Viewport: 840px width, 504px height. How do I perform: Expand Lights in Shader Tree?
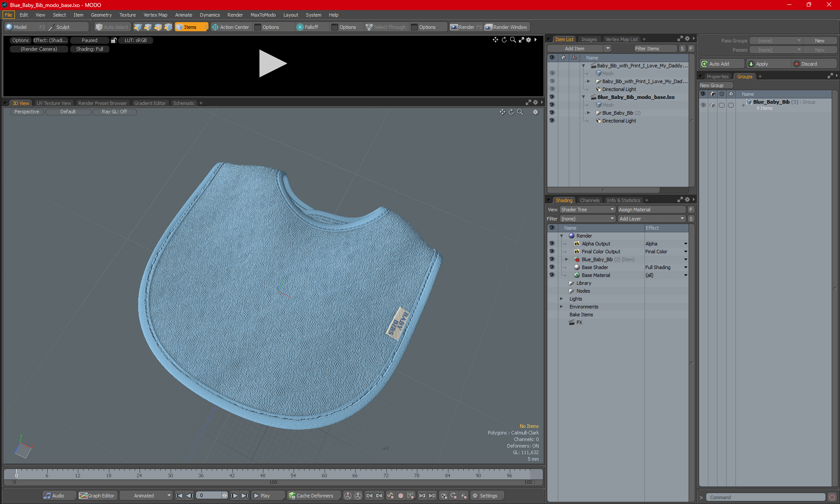pyautogui.click(x=562, y=299)
